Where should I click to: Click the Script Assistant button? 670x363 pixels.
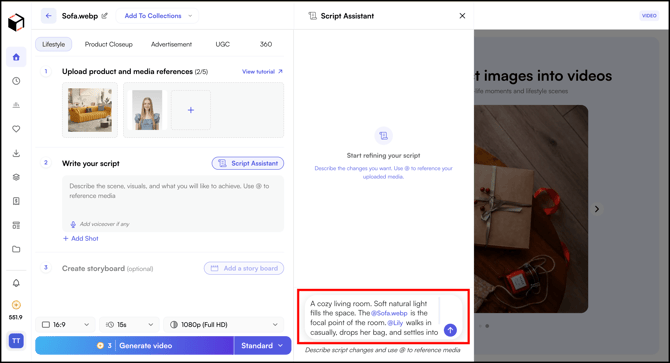point(248,164)
